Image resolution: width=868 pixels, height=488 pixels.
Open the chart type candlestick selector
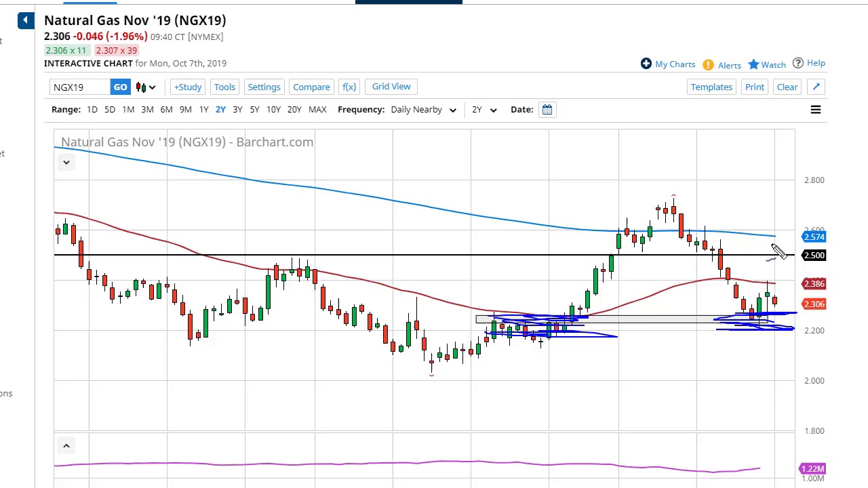[146, 87]
